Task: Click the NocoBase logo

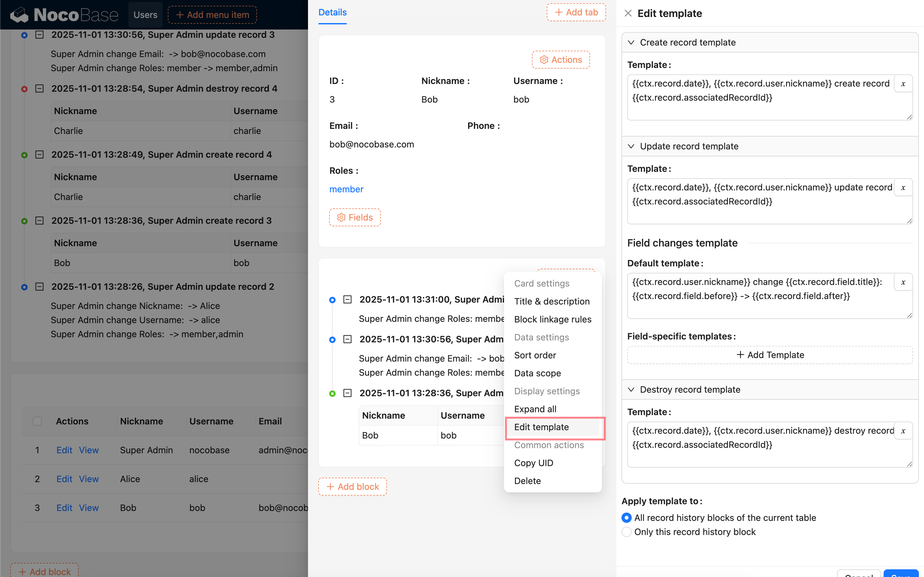Action: coord(64,15)
